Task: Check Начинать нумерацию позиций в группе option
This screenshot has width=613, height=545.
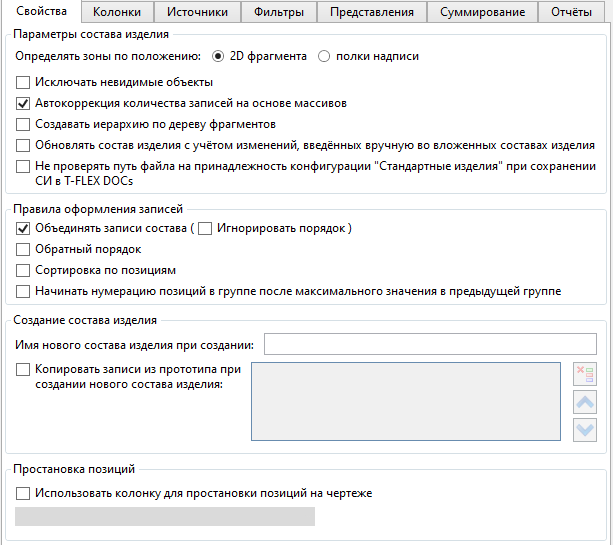Action: [23, 291]
